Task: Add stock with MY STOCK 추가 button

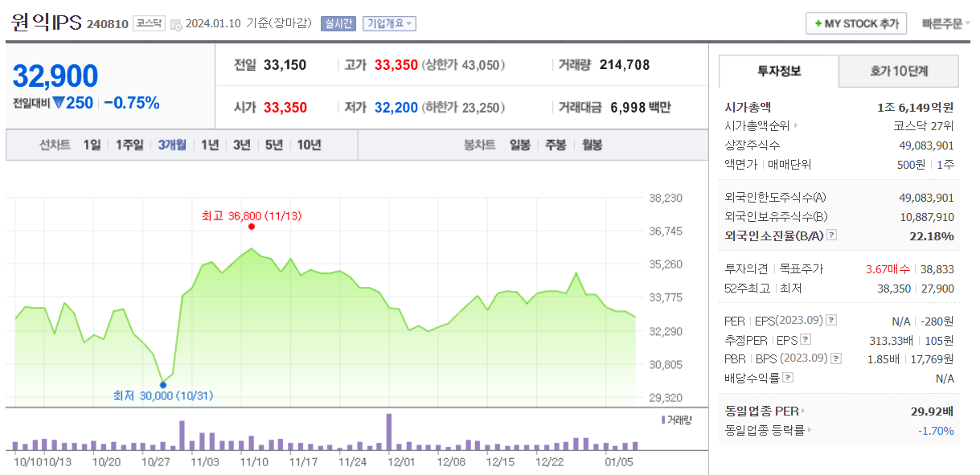Action: click(856, 23)
